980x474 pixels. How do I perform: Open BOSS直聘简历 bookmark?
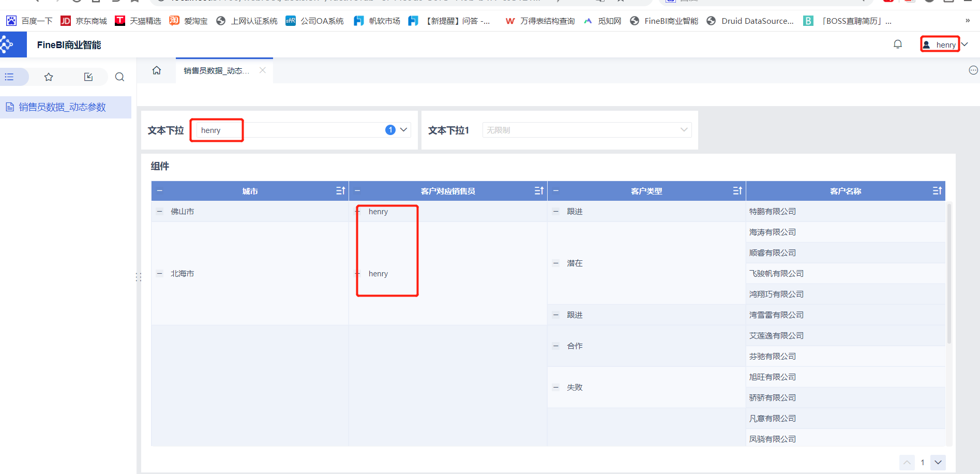(x=847, y=21)
